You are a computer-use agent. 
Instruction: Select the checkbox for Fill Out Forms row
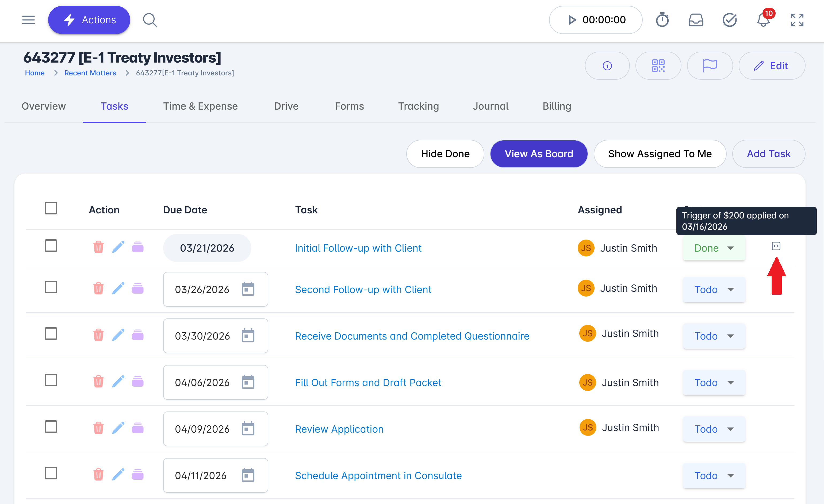coord(51,380)
